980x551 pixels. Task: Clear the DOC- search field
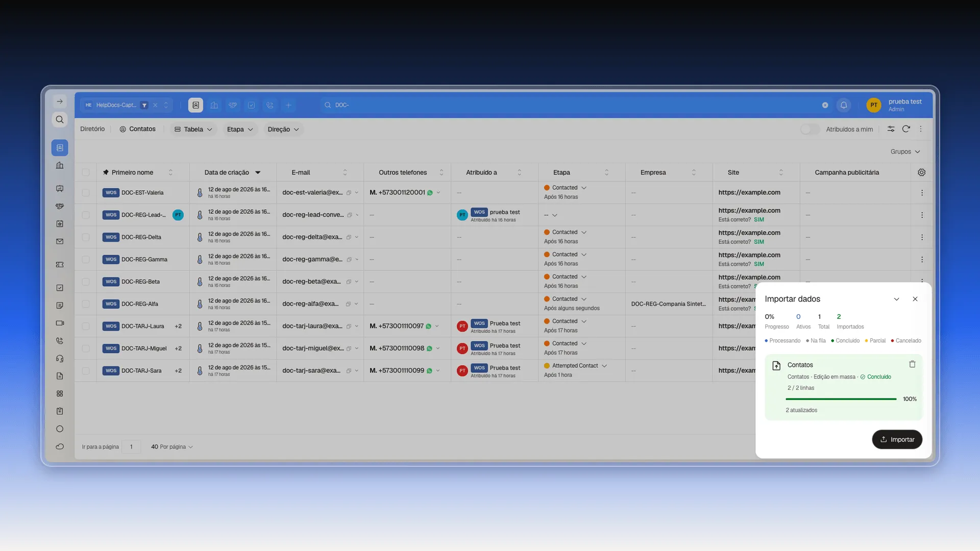(x=825, y=105)
